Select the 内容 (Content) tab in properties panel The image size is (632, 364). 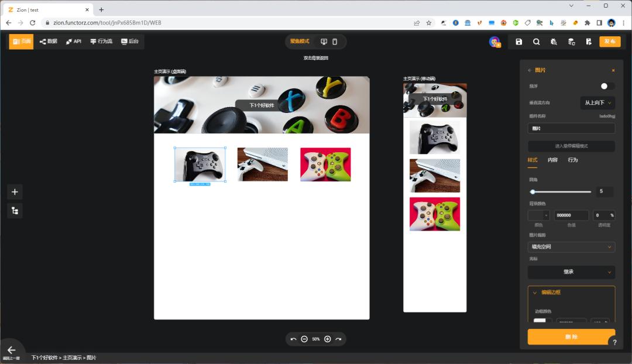(x=552, y=160)
